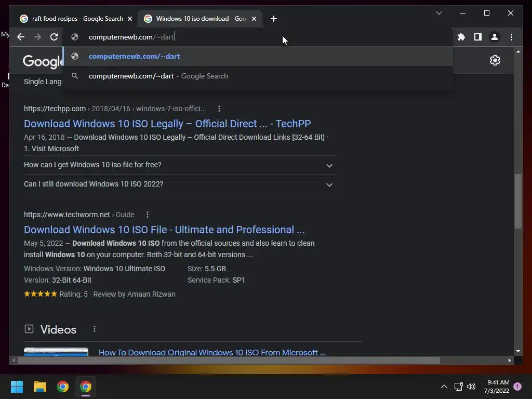Go back to the previous page
The height and width of the screenshot is (399, 532).
tap(21, 37)
